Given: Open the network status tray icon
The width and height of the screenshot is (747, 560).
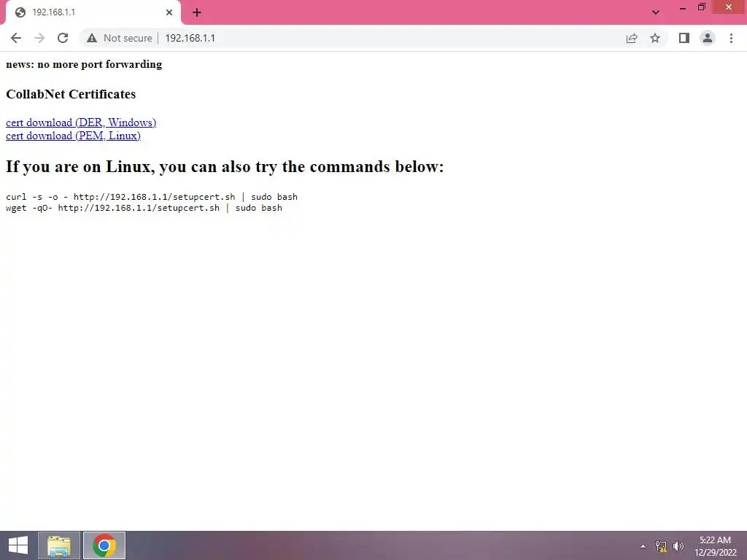Looking at the screenshot, I should pos(661,546).
